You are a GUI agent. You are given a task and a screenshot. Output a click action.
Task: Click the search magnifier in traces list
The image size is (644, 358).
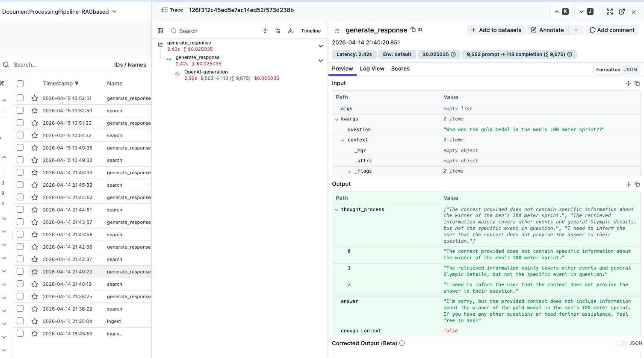coord(6,65)
